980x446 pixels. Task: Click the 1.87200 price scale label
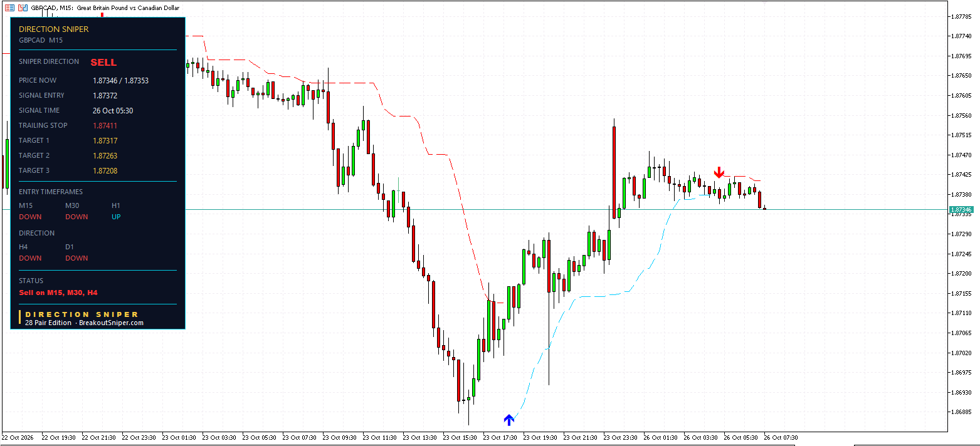[962, 273]
